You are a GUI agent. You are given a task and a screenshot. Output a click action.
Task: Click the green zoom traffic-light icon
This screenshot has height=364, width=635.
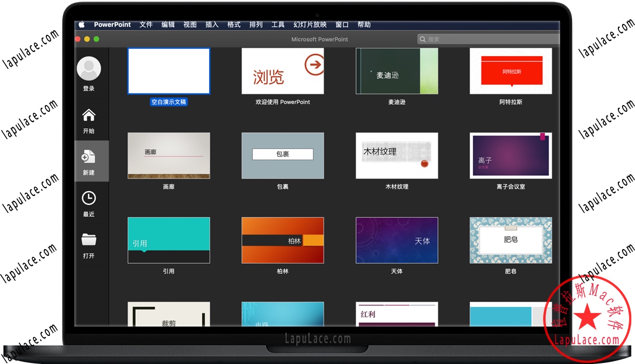click(96, 38)
